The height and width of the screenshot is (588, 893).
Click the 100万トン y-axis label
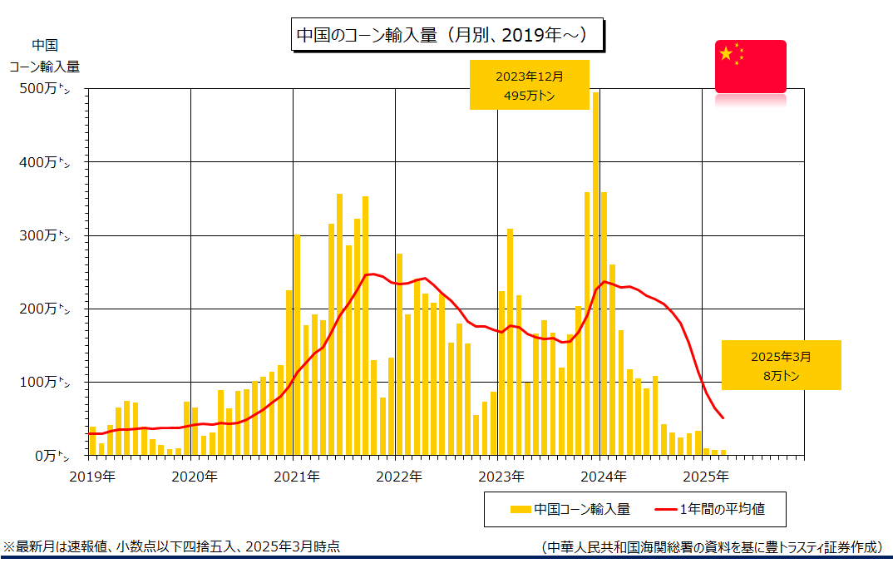(x=44, y=383)
